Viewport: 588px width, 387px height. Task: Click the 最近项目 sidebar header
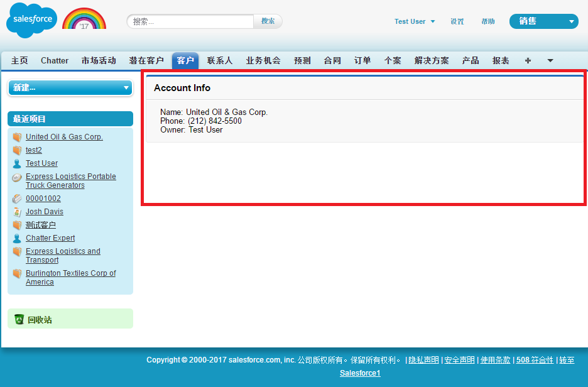click(70, 119)
